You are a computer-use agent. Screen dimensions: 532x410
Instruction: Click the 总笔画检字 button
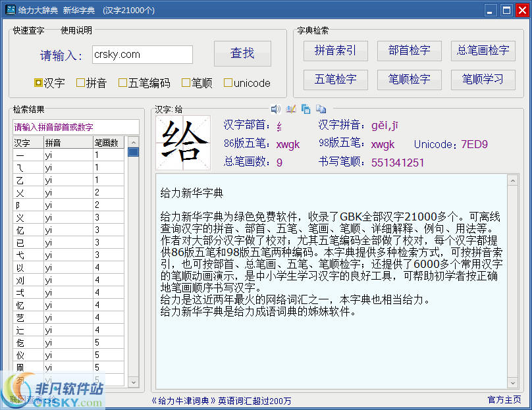tap(483, 51)
